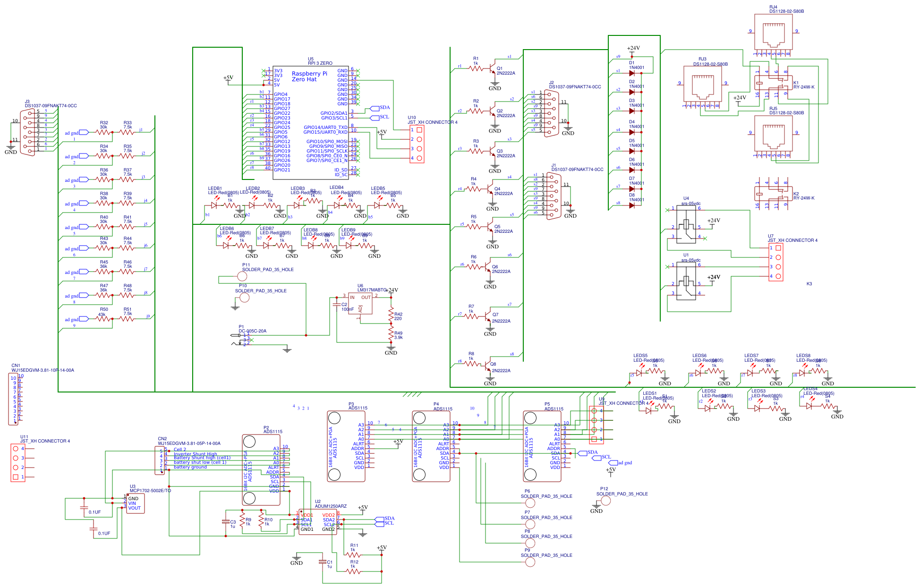Select solder pad P11 circle

(x=242, y=276)
